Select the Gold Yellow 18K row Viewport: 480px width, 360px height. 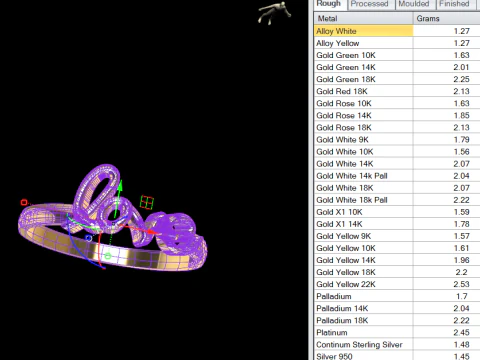(x=397, y=272)
